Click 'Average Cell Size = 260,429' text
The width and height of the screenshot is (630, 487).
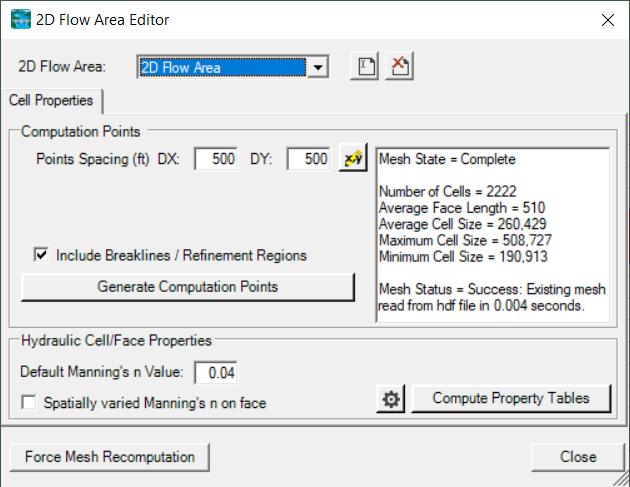pyautogui.click(x=463, y=224)
